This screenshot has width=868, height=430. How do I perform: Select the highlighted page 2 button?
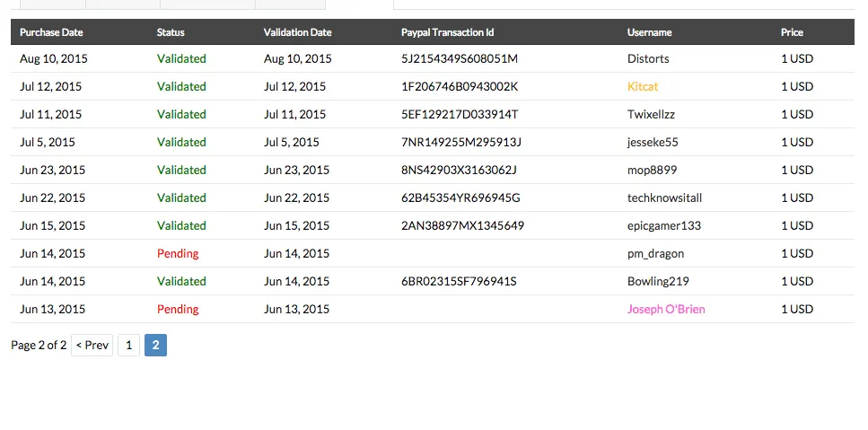(x=155, y=346)
